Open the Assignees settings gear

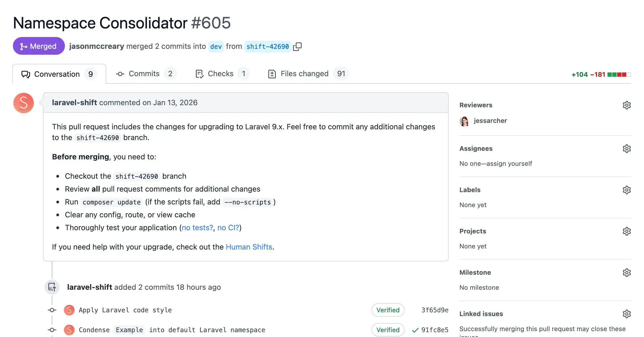tap(627, 149)
